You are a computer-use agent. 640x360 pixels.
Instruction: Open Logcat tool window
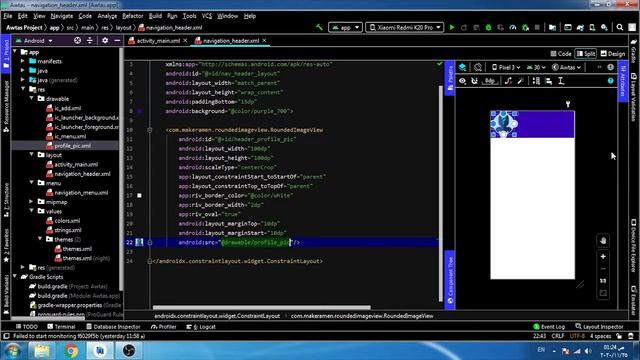201,327
